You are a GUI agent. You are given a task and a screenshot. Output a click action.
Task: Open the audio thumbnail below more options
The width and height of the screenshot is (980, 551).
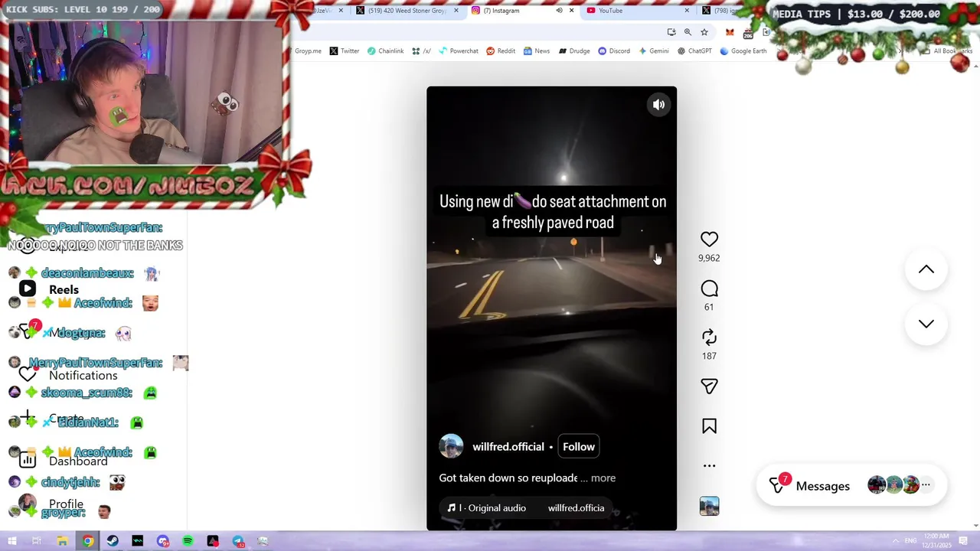click(709, 506)
